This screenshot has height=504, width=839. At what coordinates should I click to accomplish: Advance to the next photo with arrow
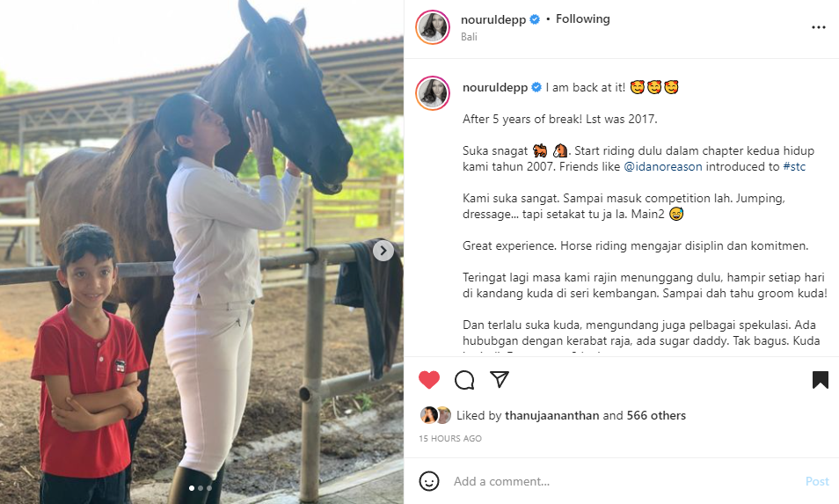(383, 251)
